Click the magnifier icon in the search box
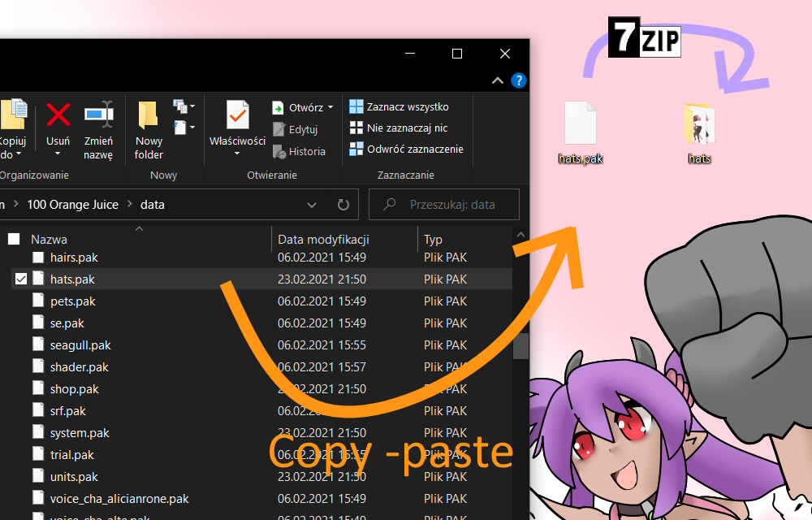The height and width of the screenshot is (520, 812). tap(390, 204)
